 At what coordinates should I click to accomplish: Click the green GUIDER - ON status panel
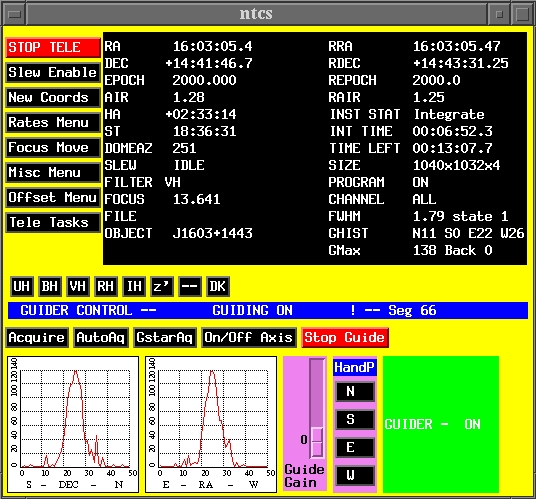tap(441, 424)
